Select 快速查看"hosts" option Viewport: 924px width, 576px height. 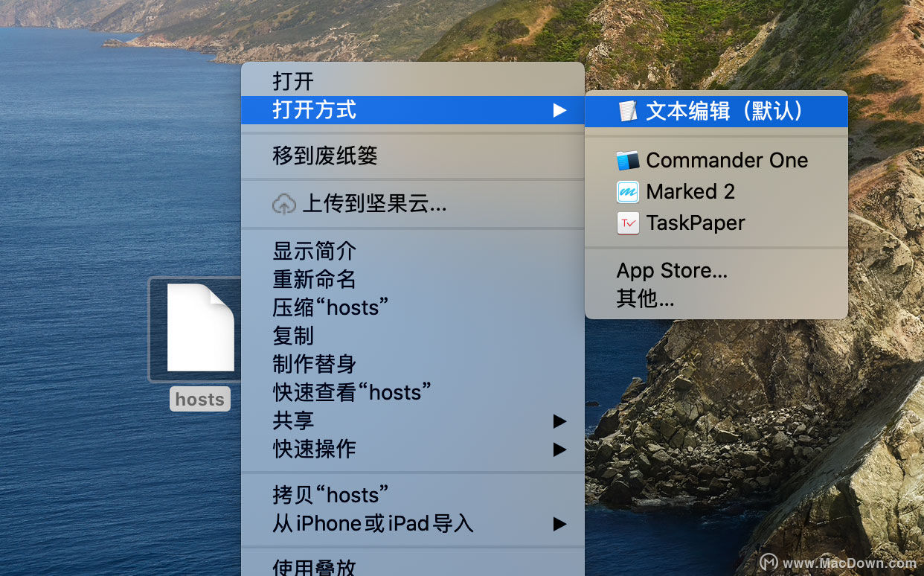pyautogui.click(x=353, y=392)
